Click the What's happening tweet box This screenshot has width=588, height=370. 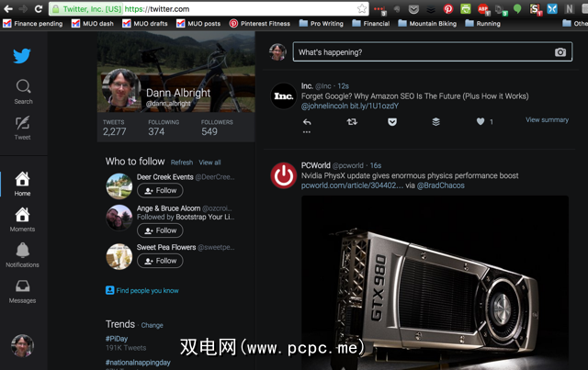click(433, 51)
